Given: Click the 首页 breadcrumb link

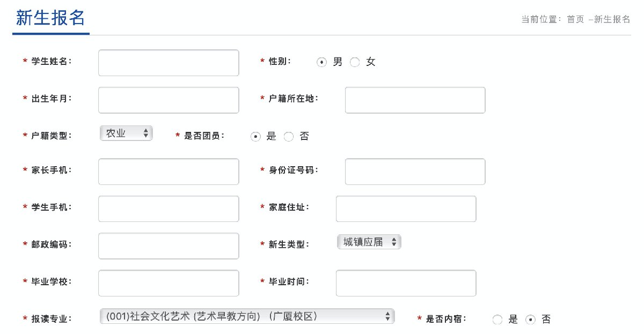Looking at the screenshot, I should click(x=575, y=19).
